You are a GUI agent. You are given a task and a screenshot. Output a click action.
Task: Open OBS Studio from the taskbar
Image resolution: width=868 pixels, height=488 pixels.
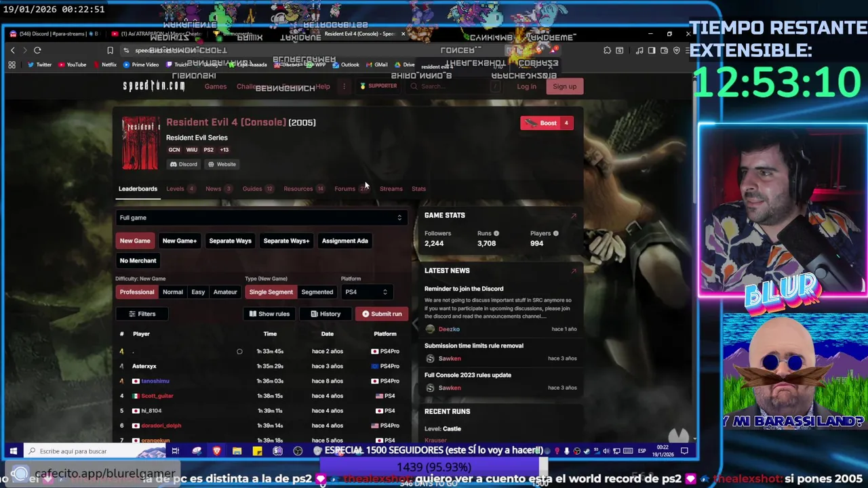coord(298,451)
